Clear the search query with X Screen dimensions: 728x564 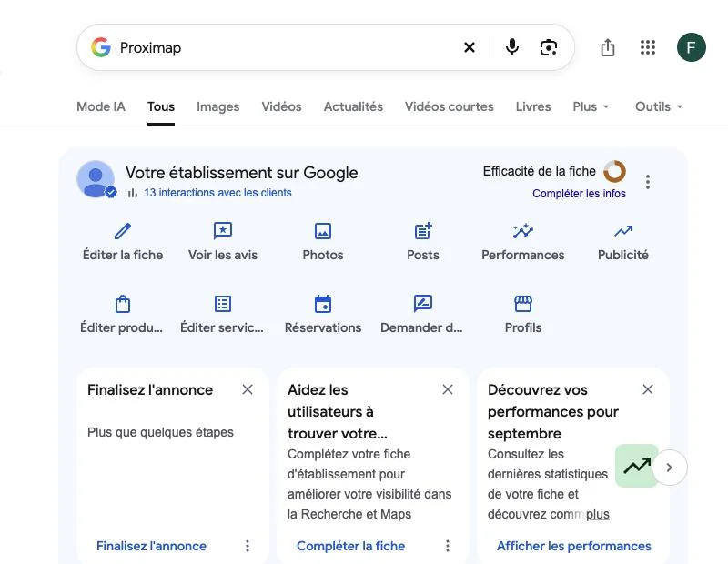470,47
